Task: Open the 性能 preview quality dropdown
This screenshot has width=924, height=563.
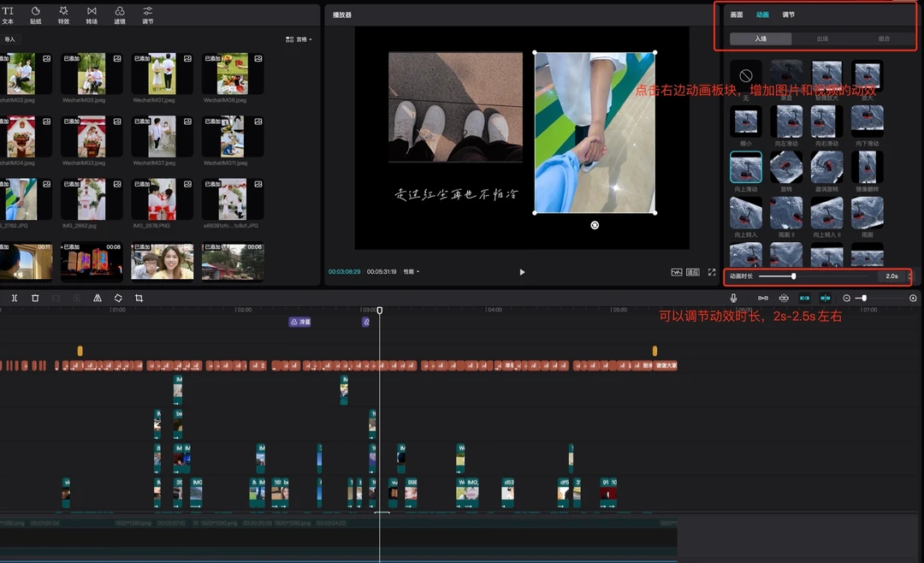Action: tap(412, 272)
